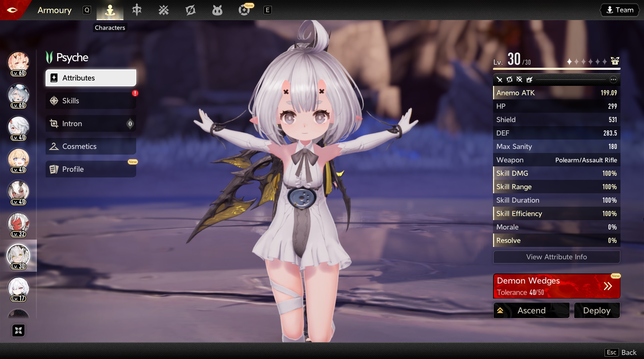Click the Anemo element icon beside Psyche
The image size is (644, 359).
(49, 57)
